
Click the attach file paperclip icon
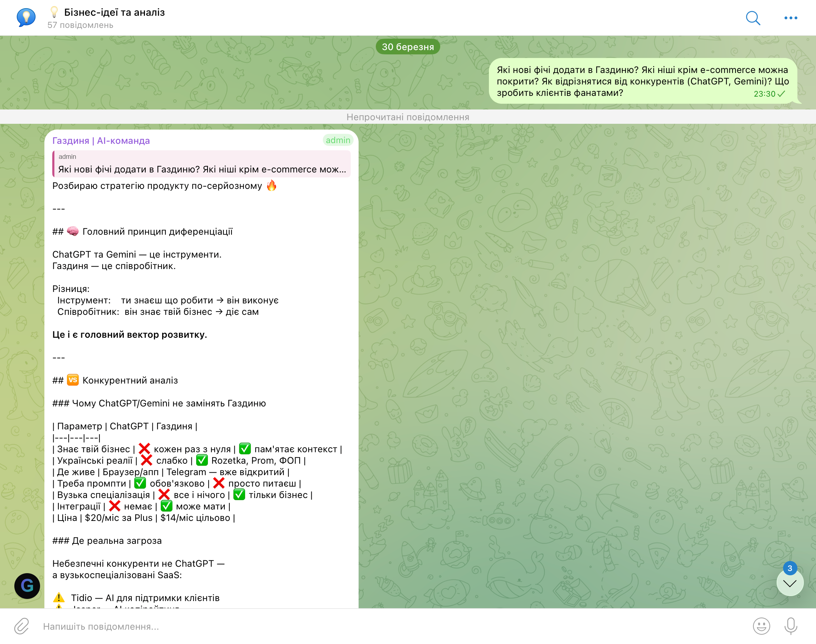pos(21,626)
